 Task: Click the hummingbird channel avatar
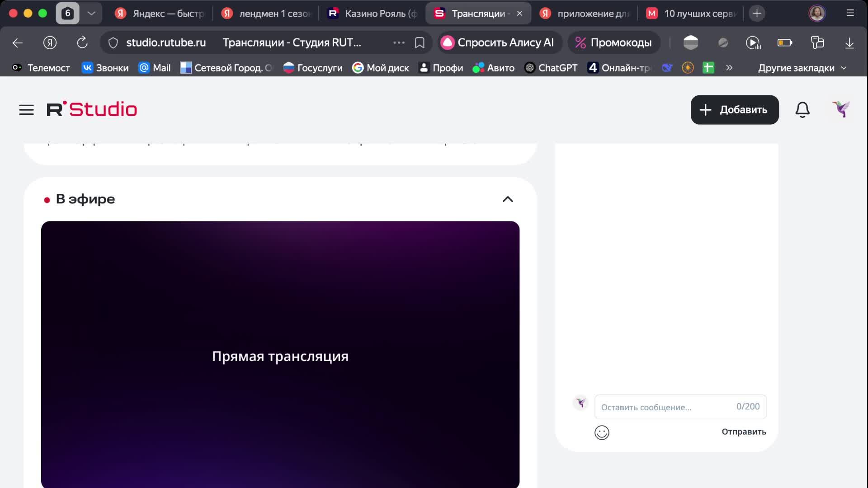point(841,109)
